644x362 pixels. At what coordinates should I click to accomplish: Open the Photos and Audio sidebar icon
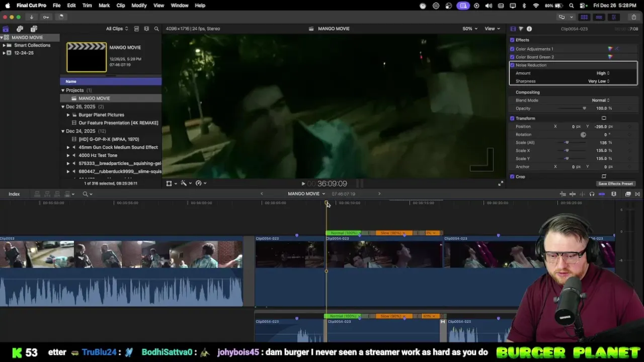pos(20,29)
